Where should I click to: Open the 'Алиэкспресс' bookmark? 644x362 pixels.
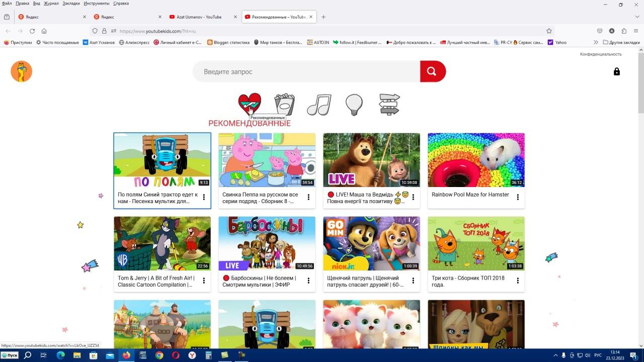(x=134, y=42)
